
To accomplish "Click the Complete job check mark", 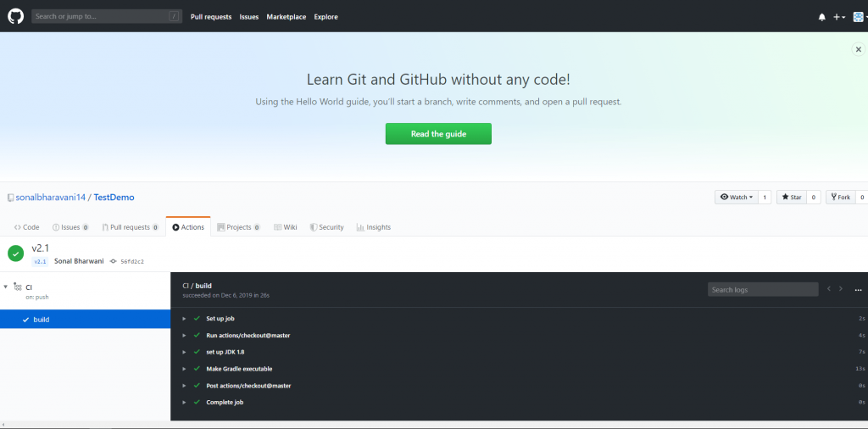I will point(197,401).
